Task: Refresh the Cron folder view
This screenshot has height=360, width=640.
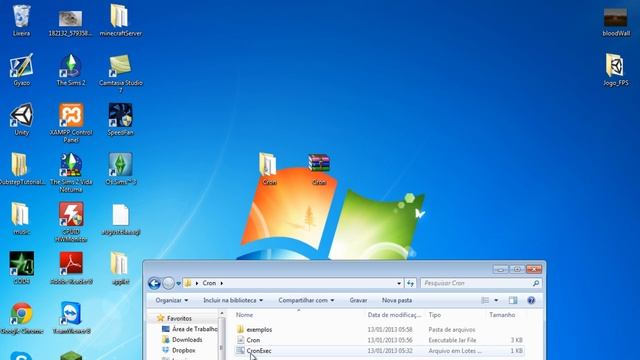Action: (410, 283)
